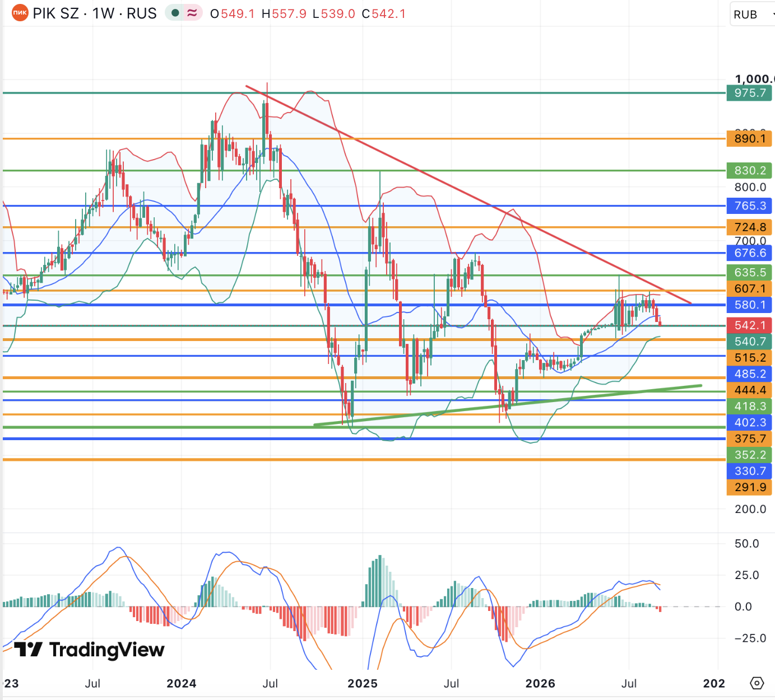Select the 765.3 blue price label

[x=749, y=206]
